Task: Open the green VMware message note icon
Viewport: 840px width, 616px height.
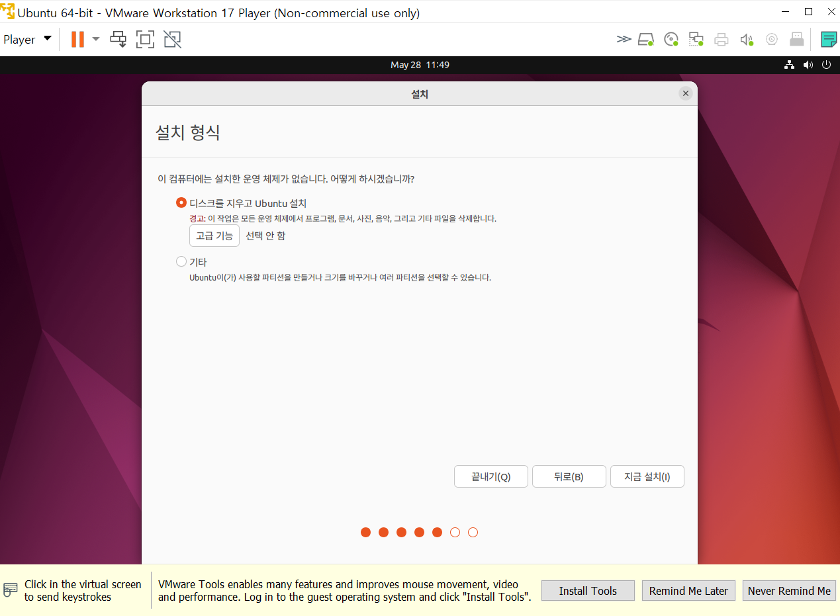Action: tap(829, 39)
